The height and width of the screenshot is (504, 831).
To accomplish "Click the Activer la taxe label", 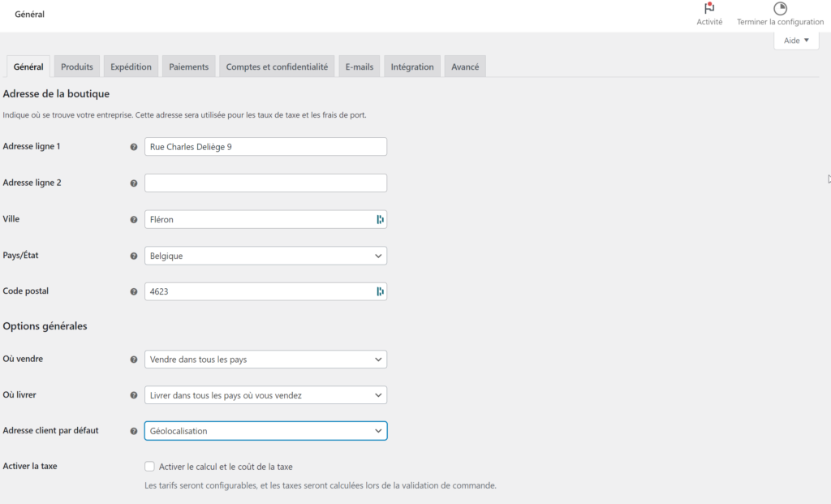I will click(30, 467).
